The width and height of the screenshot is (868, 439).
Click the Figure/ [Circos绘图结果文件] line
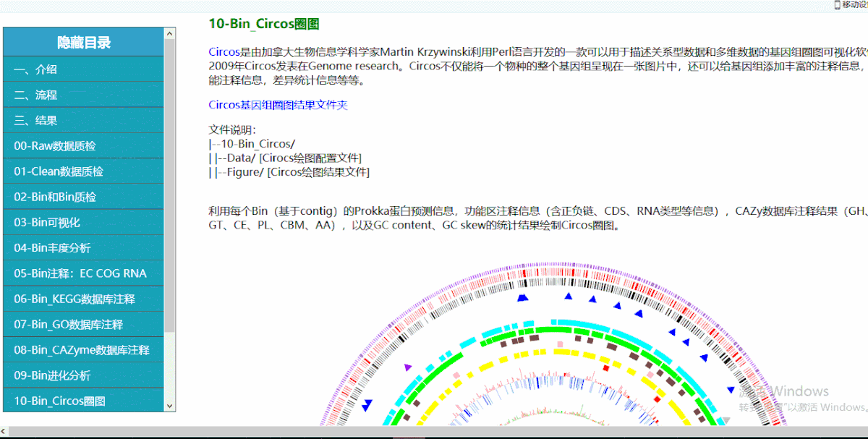click(x=289, y=172)
